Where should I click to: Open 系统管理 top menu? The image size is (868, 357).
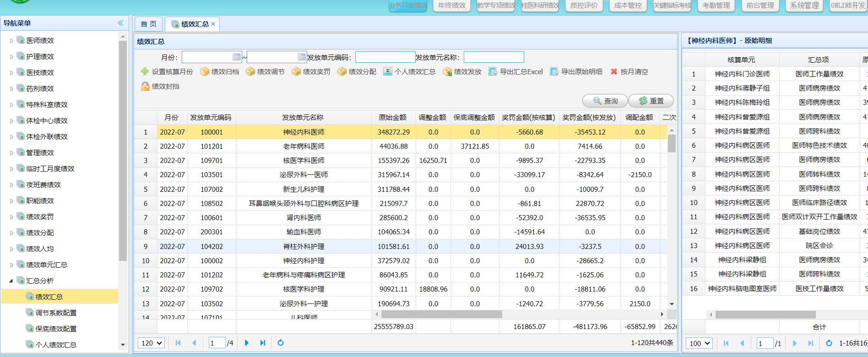[x=804, y=5]
